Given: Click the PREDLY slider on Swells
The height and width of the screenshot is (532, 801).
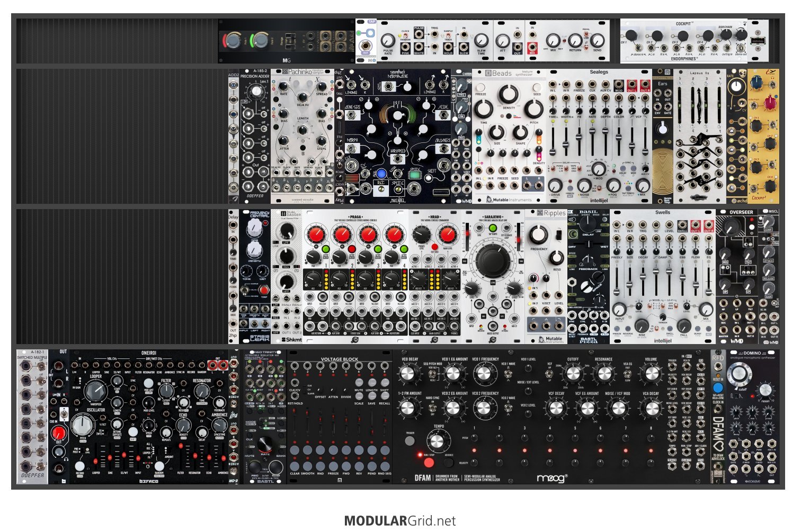Looking at the screenshot, I should [x=617, y=281].
